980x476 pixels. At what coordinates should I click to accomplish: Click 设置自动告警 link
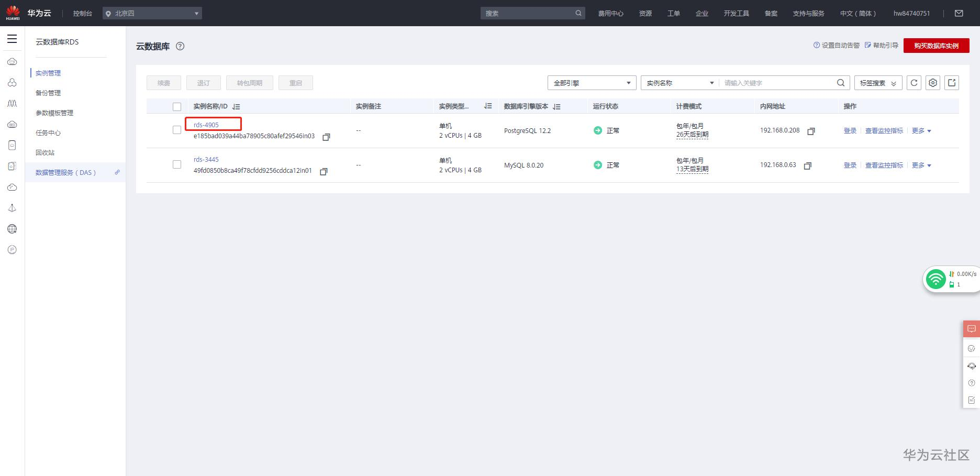[837, 46]
